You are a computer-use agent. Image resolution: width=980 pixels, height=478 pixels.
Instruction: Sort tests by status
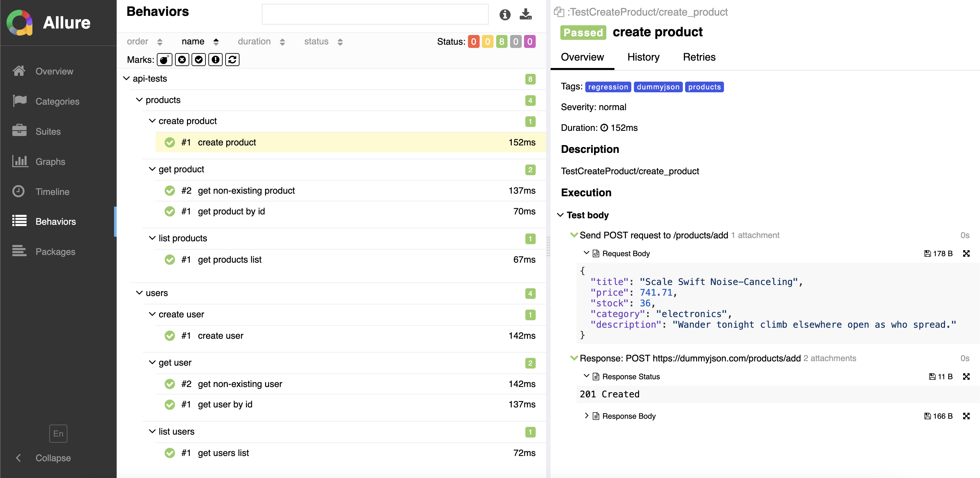pyautogui.click(x=323, y=41)
